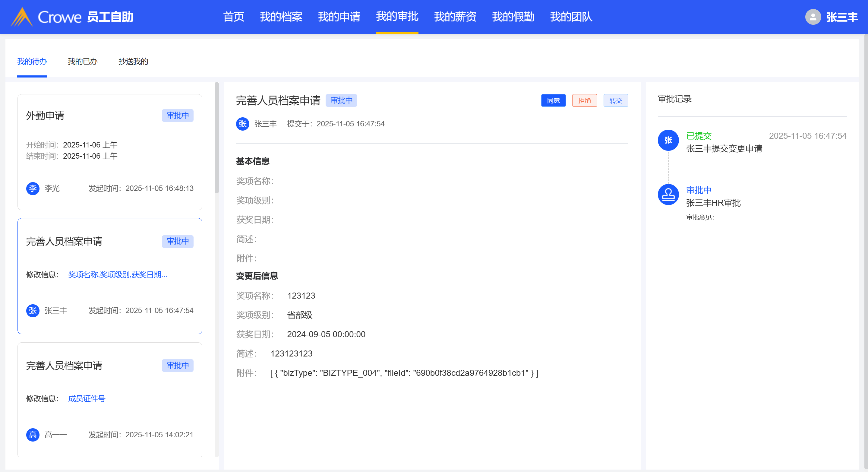Open 我的团队 navigation item
The image size is (868, 472).
click(571, 17)
